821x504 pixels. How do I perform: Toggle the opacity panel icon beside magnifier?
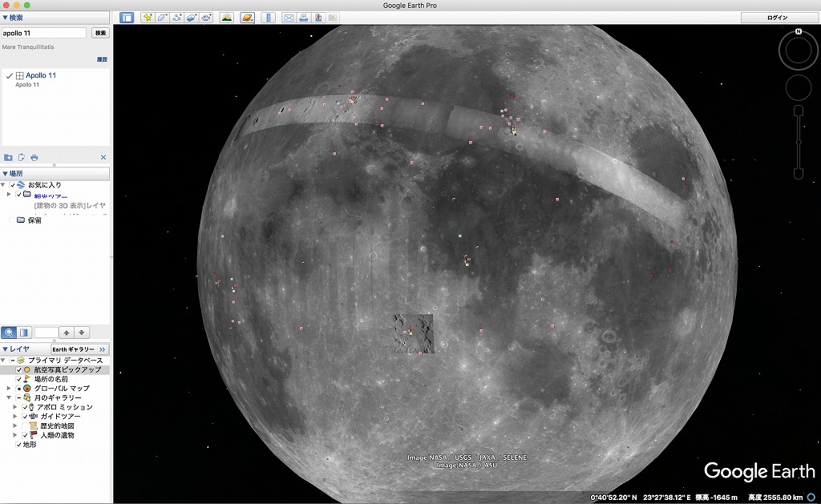(24, 333)
